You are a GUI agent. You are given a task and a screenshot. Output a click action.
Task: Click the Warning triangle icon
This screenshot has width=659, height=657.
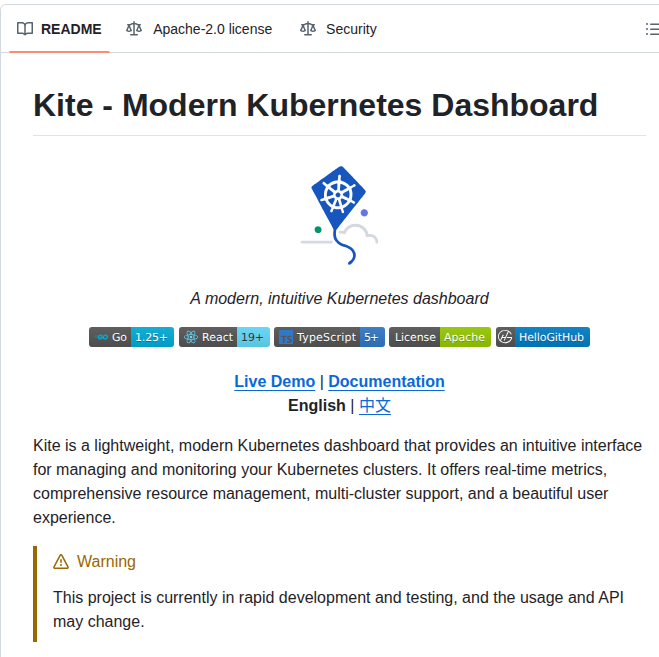[x=61, y=562]
